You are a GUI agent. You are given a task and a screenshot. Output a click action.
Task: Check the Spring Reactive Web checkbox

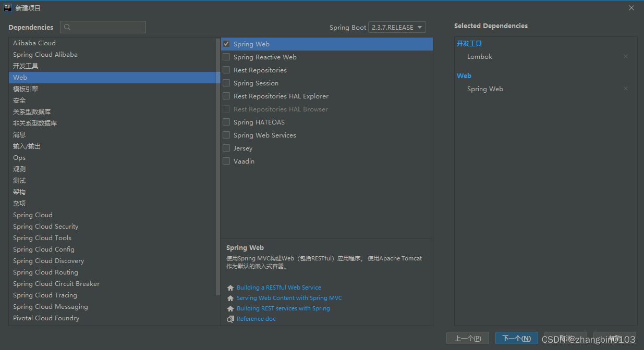pyautogui.click(x=226, y=57)
